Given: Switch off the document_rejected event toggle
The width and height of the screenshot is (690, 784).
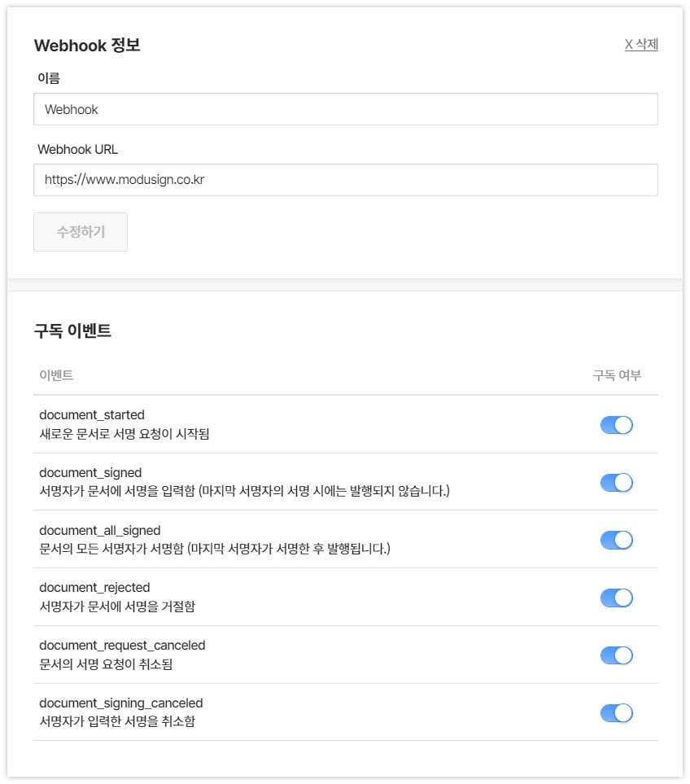Looking at the screenshot, I should (616, 598).
